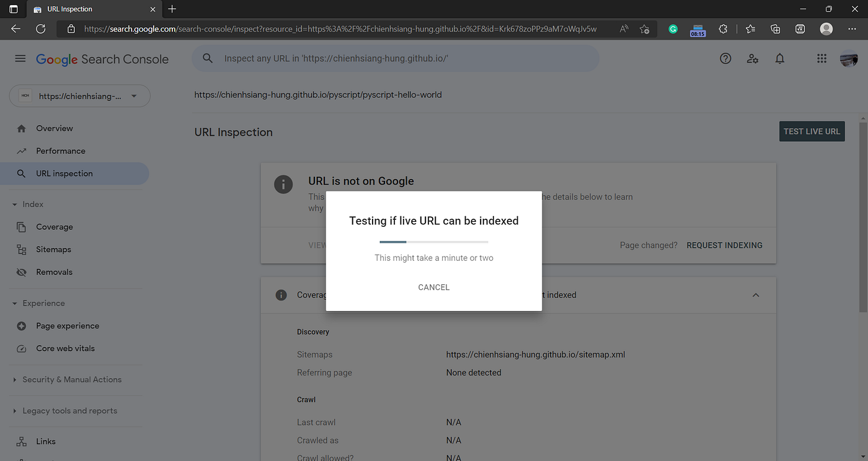The height and width of the screenshot is (461, 868).
Task: Open the read aloud icon in address bar
Action: click(x=624, y=29)
